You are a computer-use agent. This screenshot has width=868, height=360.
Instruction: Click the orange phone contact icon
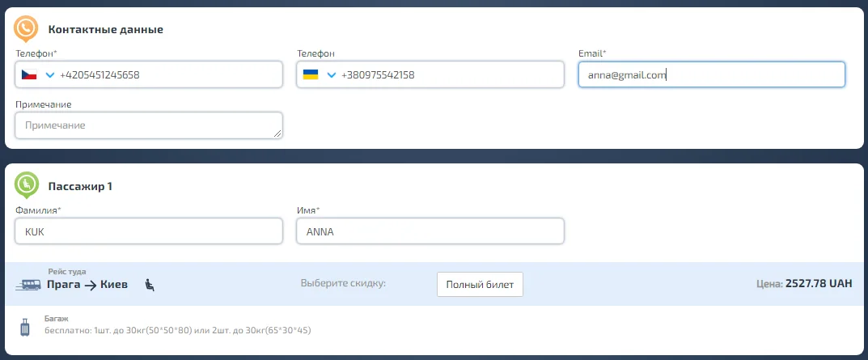pyautogui.click(x=26, y=29)
